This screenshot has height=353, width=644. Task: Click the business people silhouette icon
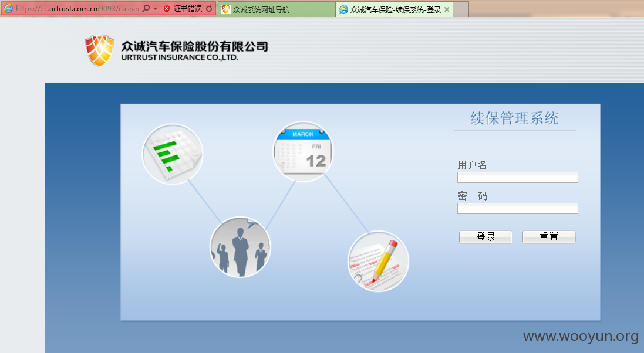tap(240, 247)
